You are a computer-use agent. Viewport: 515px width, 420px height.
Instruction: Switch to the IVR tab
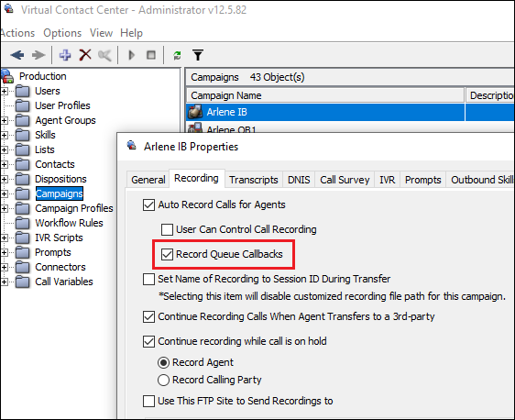(x=388, y=180)
